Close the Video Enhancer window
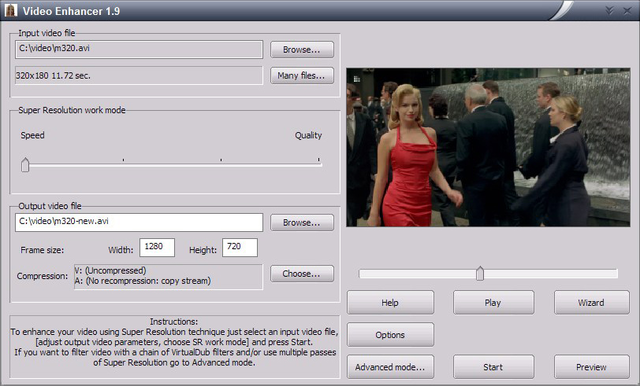 [x=627, y=11]
